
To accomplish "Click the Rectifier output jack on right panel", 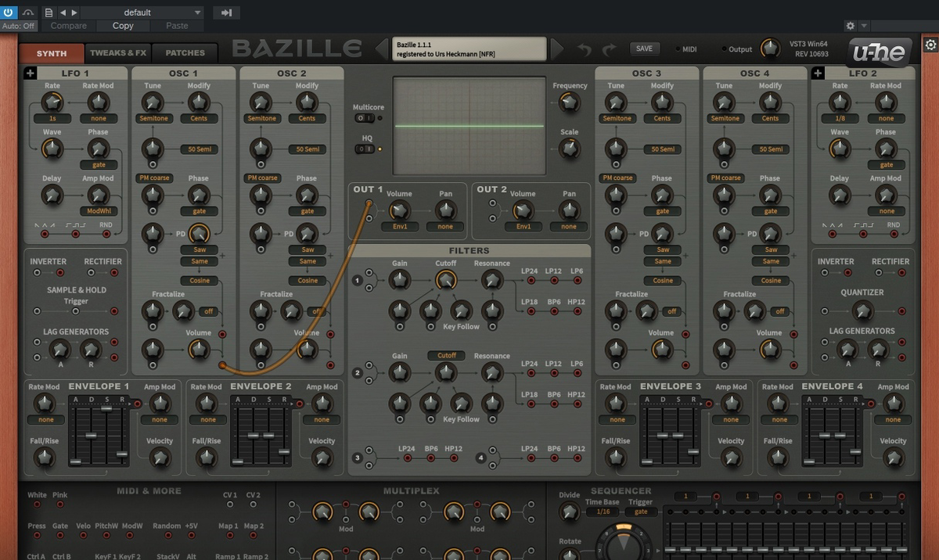I will (902, 273).
